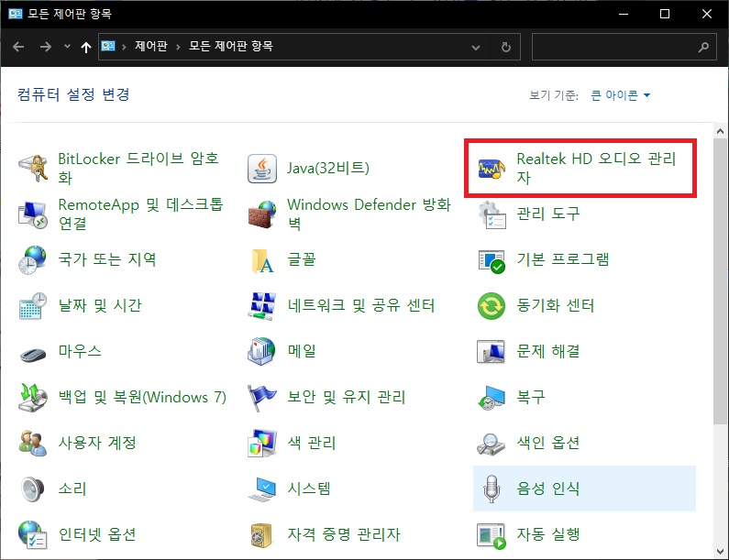Expand chevron after 제어판 breadcrumb

tap(178, 47)
